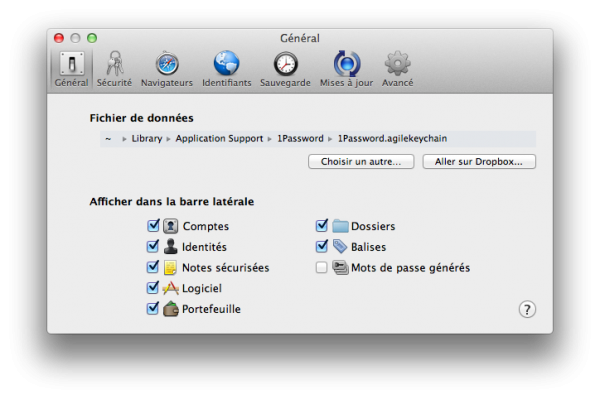Click 'Library' in the file path

coord(147,138)
